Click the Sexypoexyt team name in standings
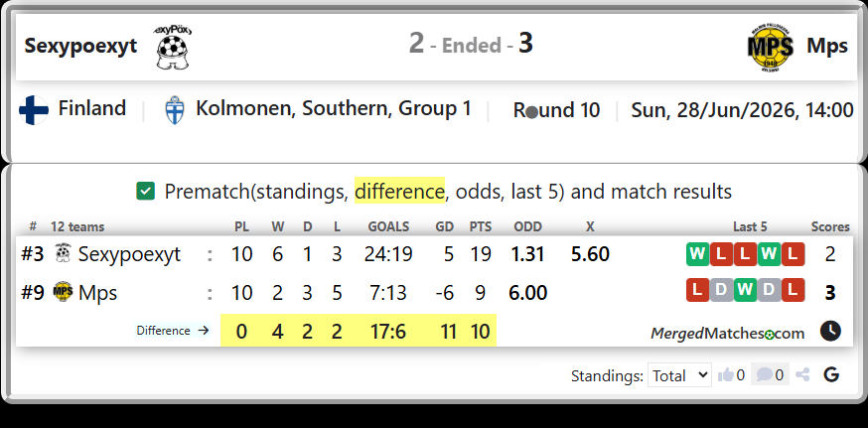The height and width of the screenshot is (428, 868). pyautogui.click(x=129, y=254)
